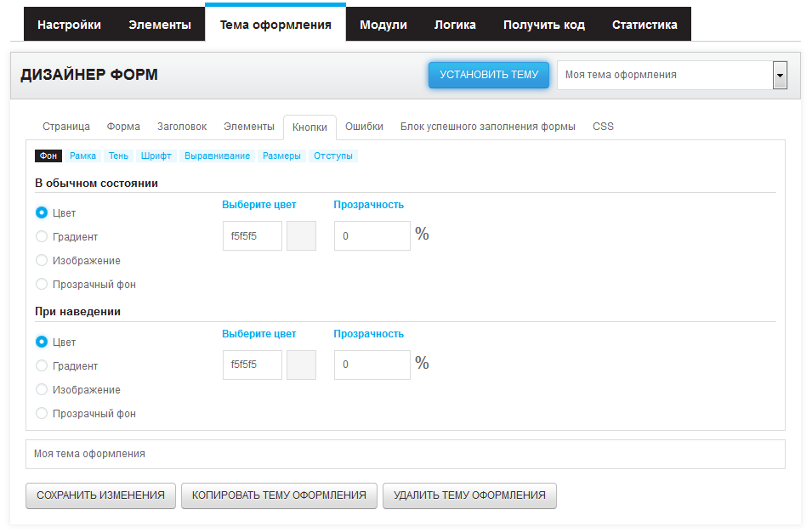Click УДАЛИТЬ ТЕМУ ОФОРМЛЕНИЯ button
The height and width of the screenshot is (532, 812).
click(469, 495)
